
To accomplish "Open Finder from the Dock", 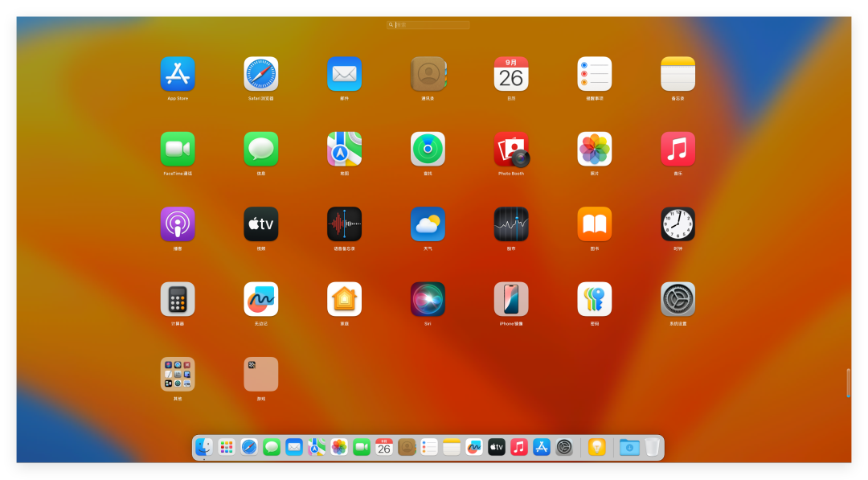I will click(x=204, y=447).
